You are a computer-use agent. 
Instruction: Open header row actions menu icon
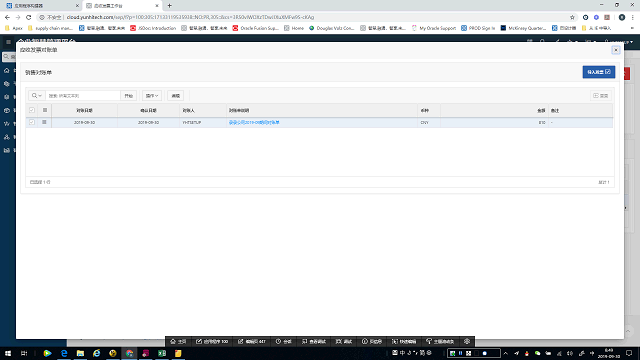click(x=44, y=110)
